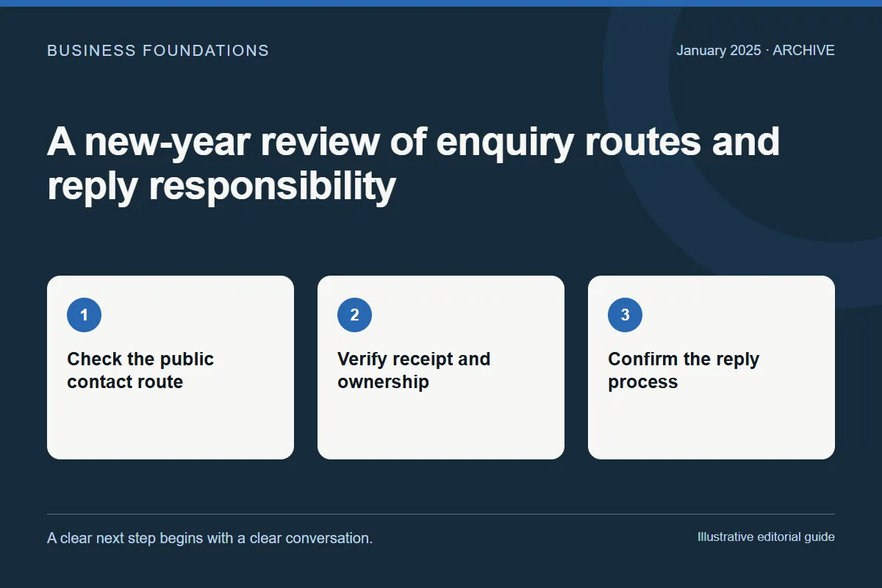Viewport: 882px width, 588px height.
Task: Select 'Check the public contact route' heading
Action: pyautogui.click(x=140, y=370)
